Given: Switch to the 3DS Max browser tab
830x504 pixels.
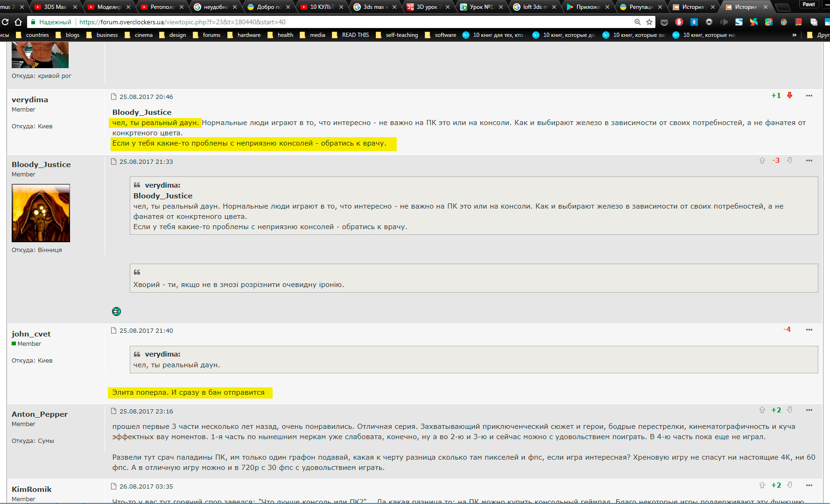Looking at the screenshot, I should click(x=56, y=7).
